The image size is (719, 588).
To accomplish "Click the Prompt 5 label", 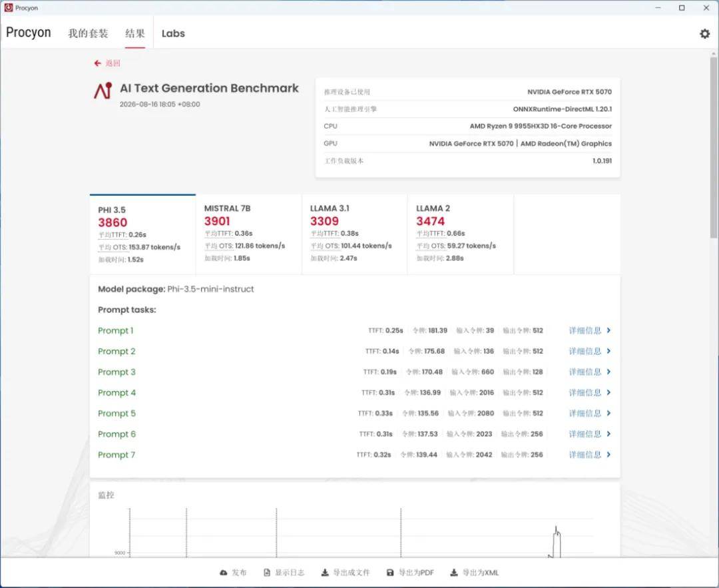I will tap(117, 413).
